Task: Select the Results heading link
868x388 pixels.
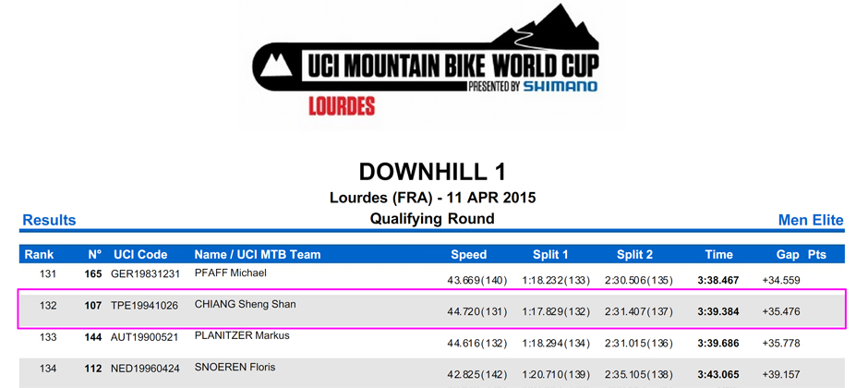Action: [49, 220]
